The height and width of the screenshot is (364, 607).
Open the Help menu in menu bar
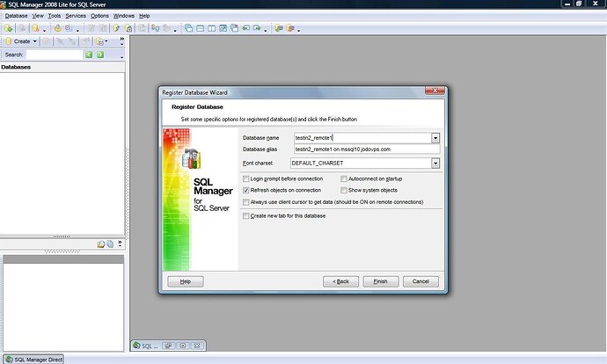tap(144, 16)
